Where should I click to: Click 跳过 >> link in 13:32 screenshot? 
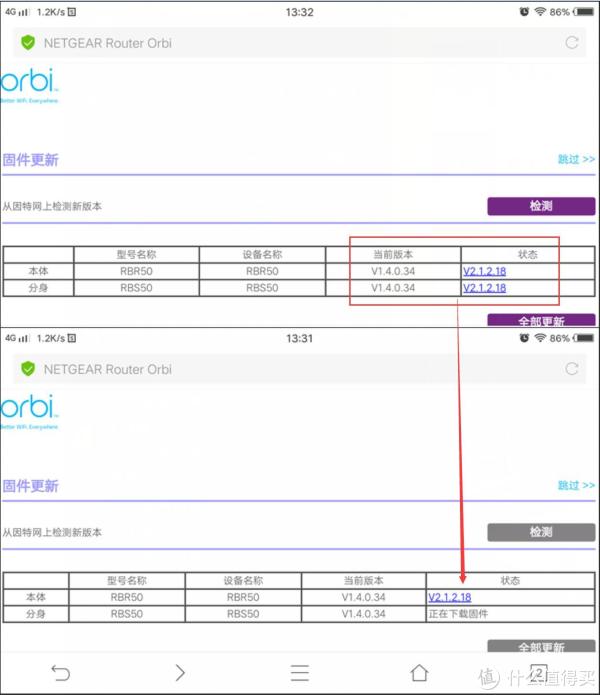(x=576, y=159)
